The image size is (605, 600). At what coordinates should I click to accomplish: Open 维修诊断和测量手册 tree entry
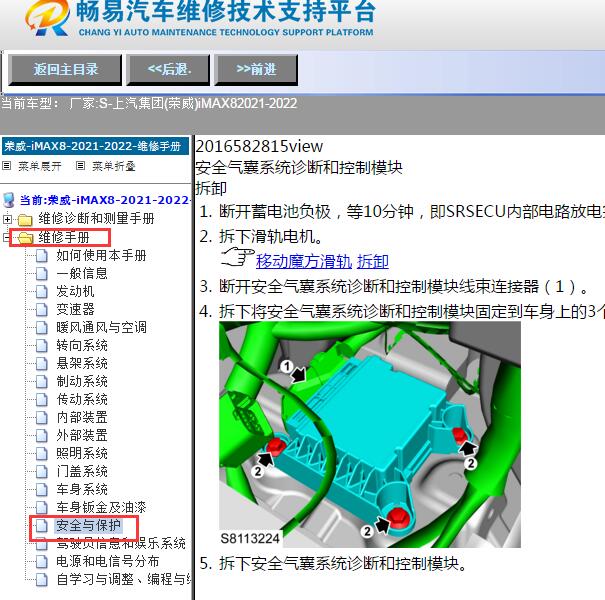click(x=96, y=218)
